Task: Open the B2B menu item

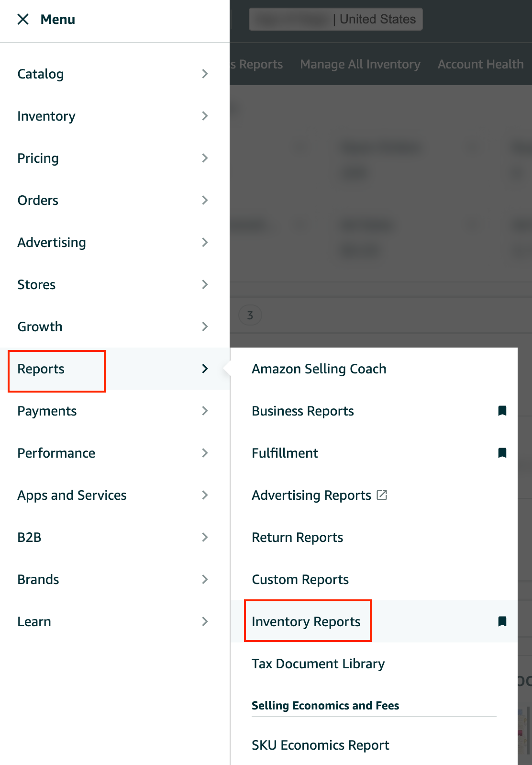Action: coord(29,537)
